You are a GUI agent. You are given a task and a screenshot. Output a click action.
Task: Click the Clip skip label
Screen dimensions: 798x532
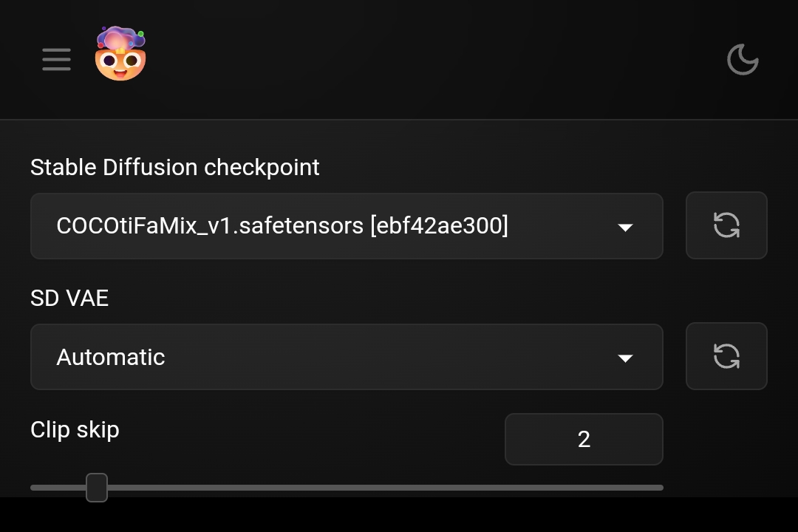(x=75, y=429)
